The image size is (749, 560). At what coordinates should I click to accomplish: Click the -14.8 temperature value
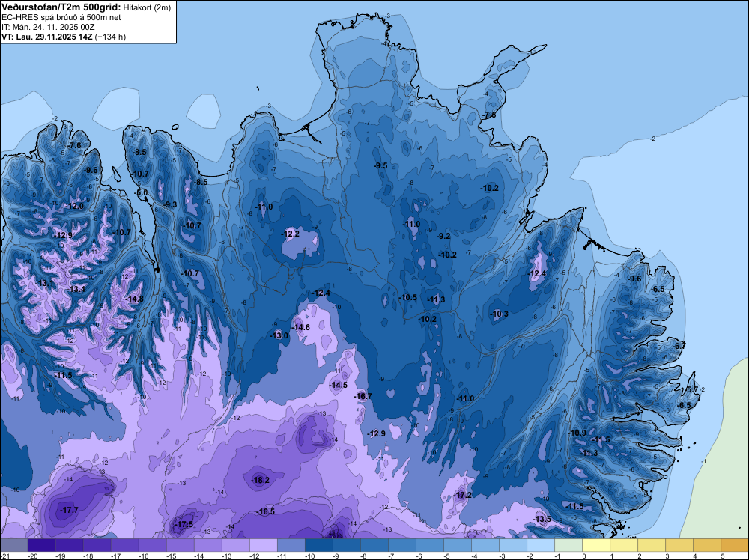[x=134, y=299]
